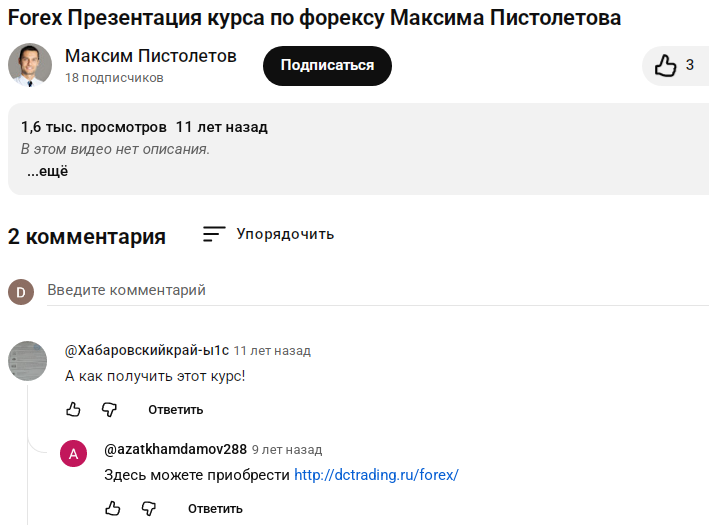Open @azatkhamdamov288 avatar icon
Viewport: 709px width, 525px height.
point(73,455)
